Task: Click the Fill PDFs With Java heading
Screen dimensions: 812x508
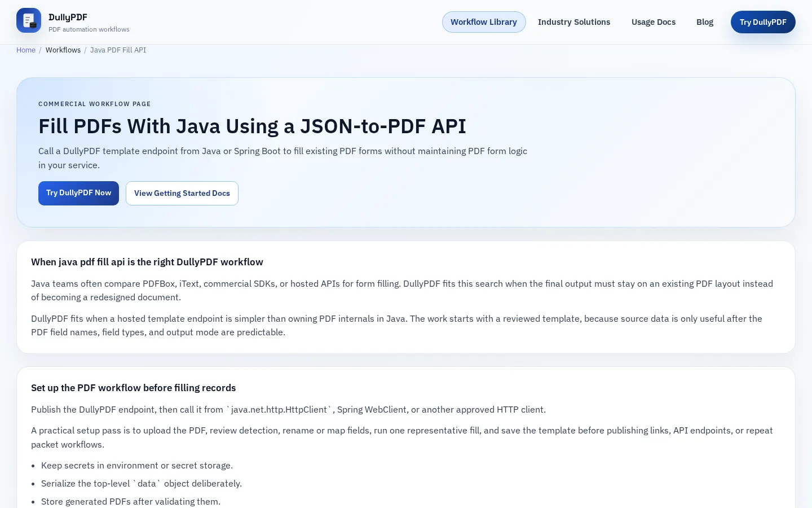Action: point(252,126)
